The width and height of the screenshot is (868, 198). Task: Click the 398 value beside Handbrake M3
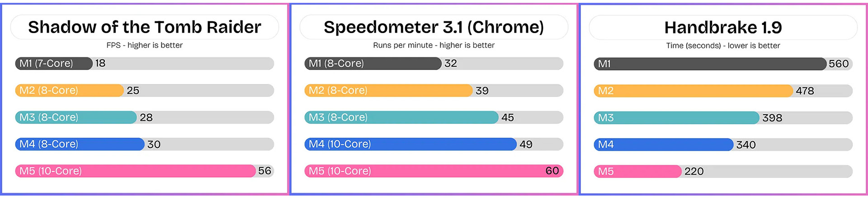tap(772, 118)
